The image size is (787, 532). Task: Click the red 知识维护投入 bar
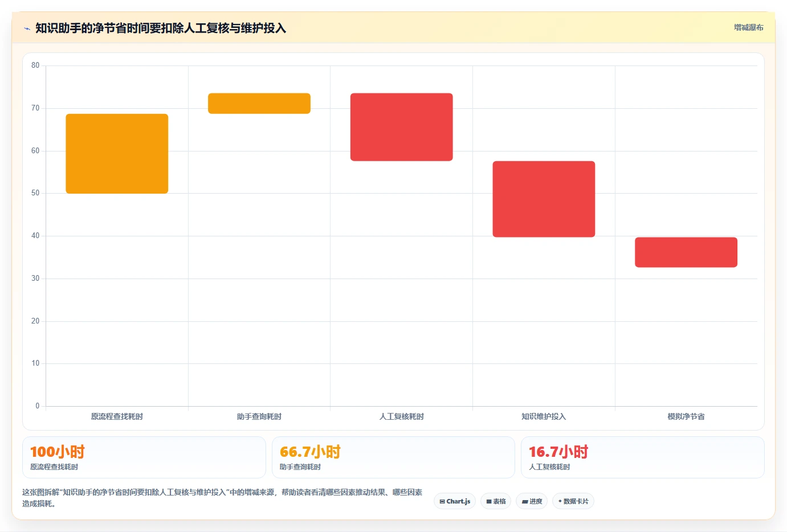(x=544, y=199)
